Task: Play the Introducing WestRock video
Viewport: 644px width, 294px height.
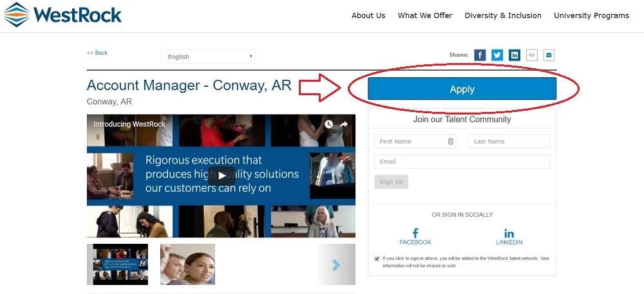Action: point(222,176)
